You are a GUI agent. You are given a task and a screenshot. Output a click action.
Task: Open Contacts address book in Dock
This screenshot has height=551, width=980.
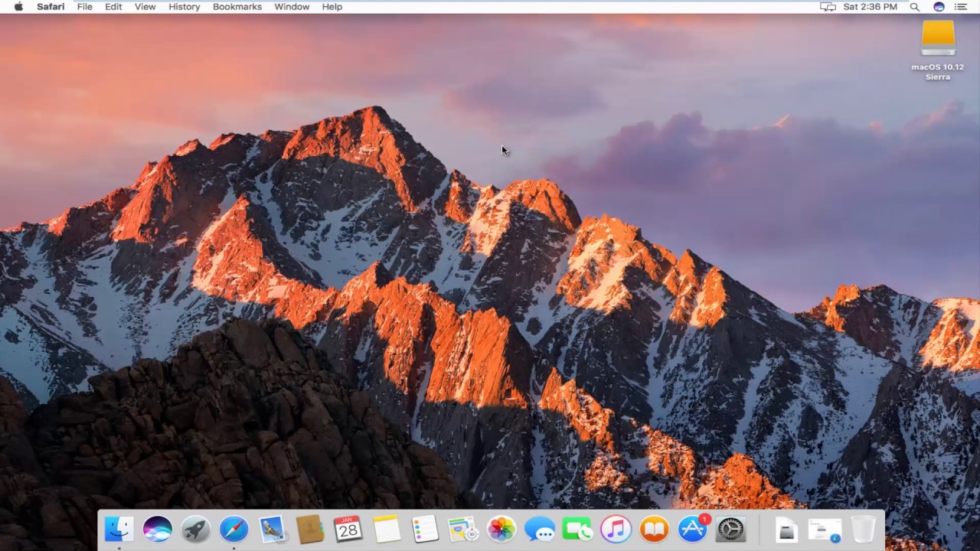click(x=310, y=529)
